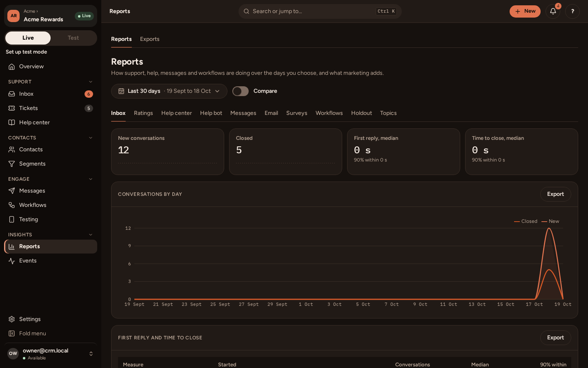The image size is (588, 368).
Task: Open the Ratings report tab
Action: 143,113
